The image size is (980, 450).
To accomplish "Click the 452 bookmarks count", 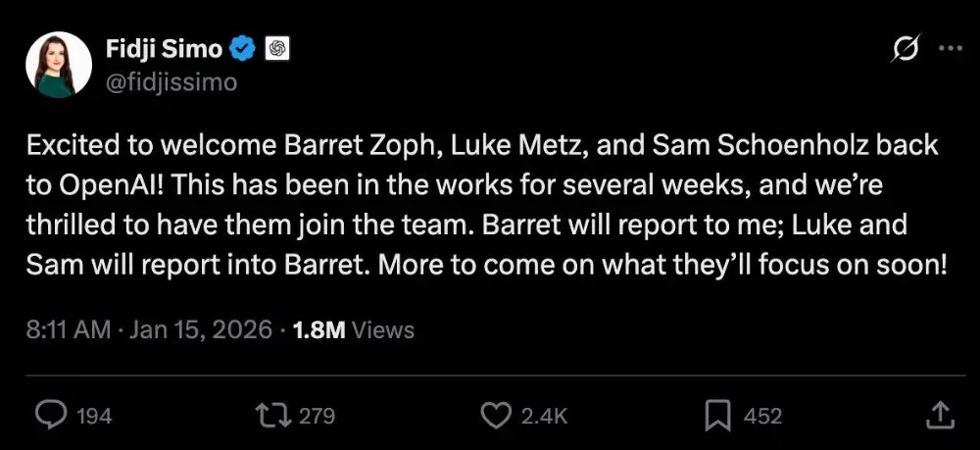I will coord(762,416).
